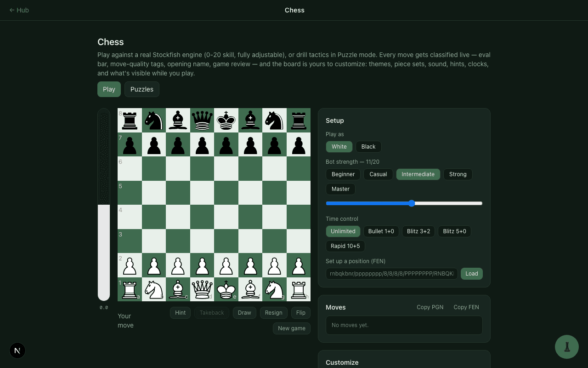Select the white knight on b1
The height and width of the screenshot is (368, 588).
click(154, 289)
